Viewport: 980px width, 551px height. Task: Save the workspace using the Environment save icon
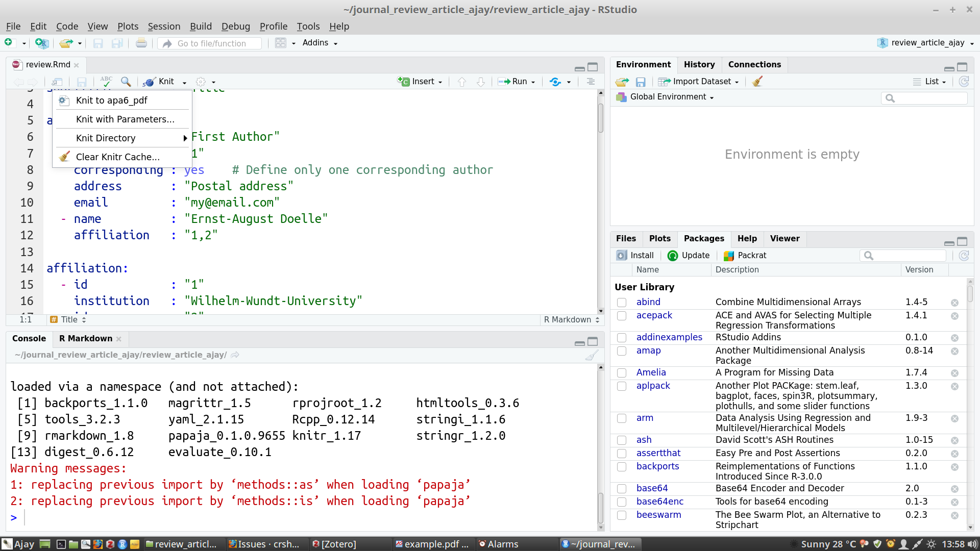click(641, 82)
